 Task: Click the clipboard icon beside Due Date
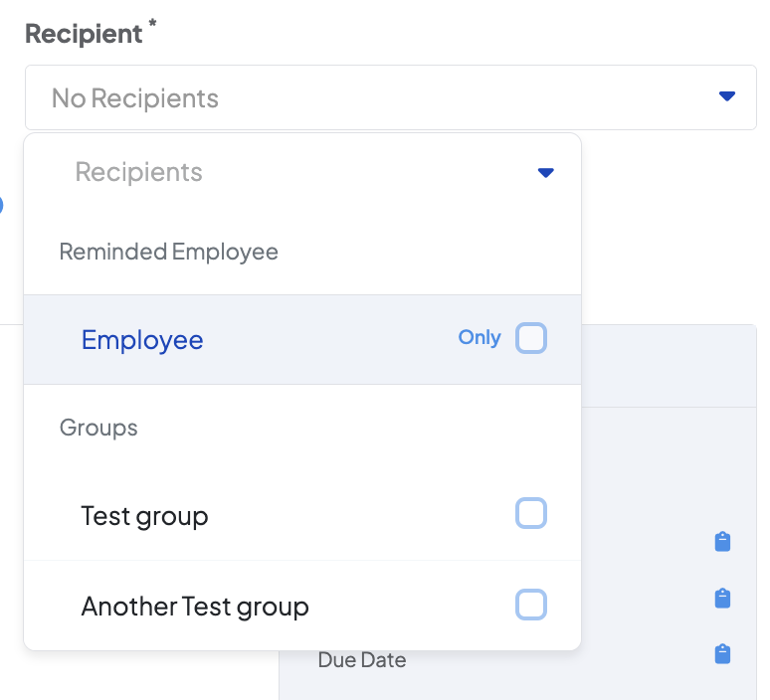tap(723, 654)
